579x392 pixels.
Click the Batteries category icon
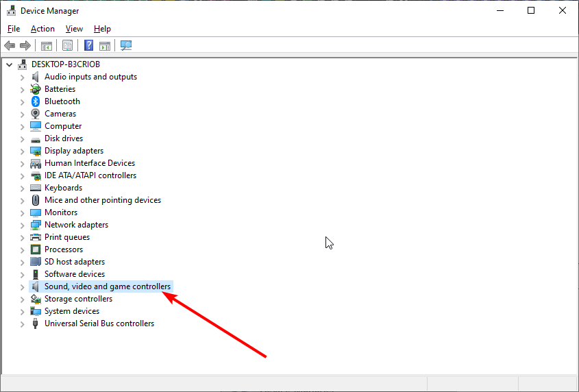pos(36,89)
